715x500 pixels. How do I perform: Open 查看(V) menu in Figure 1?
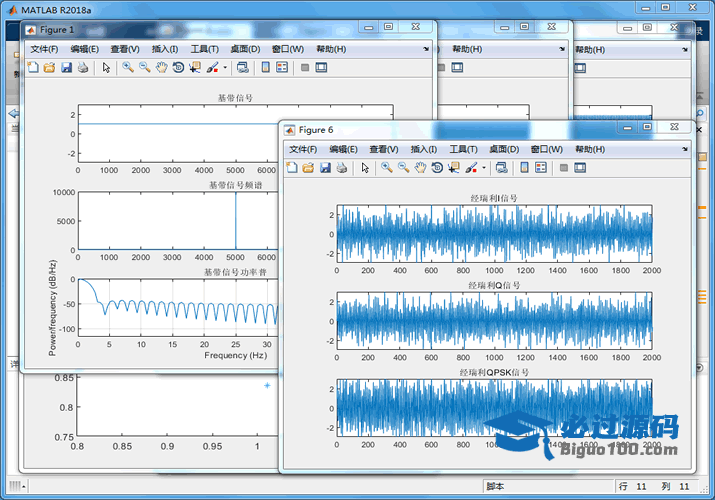point(125,49)
